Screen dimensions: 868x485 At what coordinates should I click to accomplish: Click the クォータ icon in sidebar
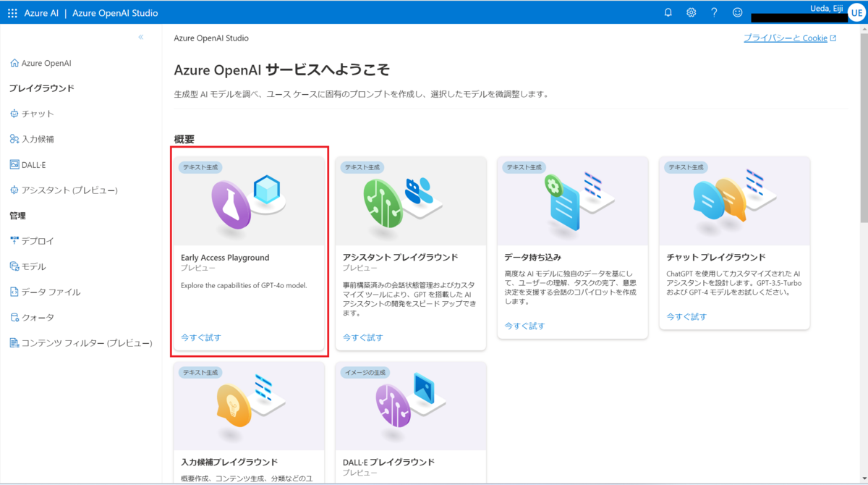(14, 317)
